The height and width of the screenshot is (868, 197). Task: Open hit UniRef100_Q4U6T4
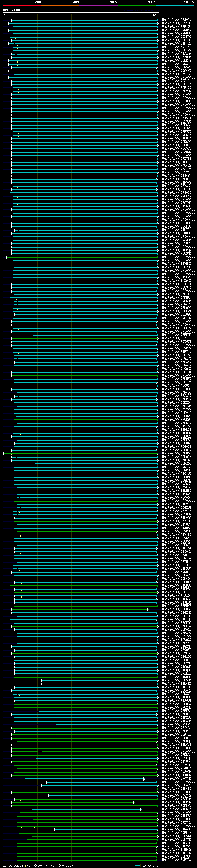pos(177,809)
